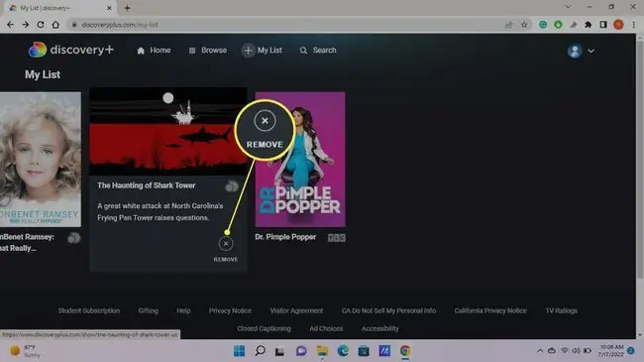Open the weather widget on taskbar
The width and height of the screenshot is (644, 362).
click(x=26, y=351)
